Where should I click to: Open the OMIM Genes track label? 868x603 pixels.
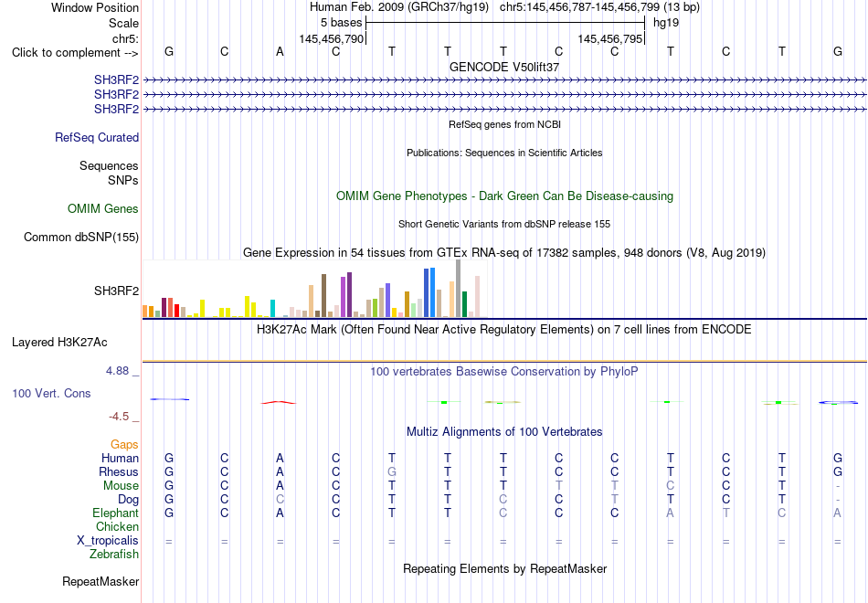103,208
